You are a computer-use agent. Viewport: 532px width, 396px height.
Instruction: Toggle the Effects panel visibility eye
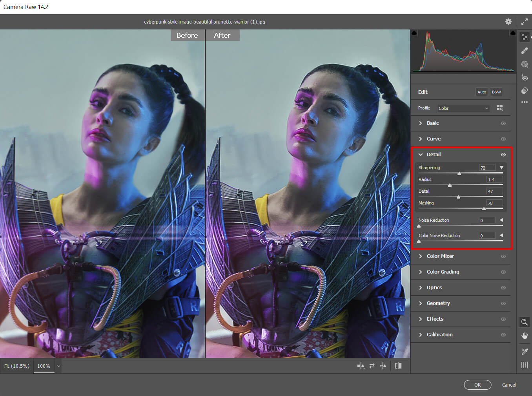pos(503,319)
